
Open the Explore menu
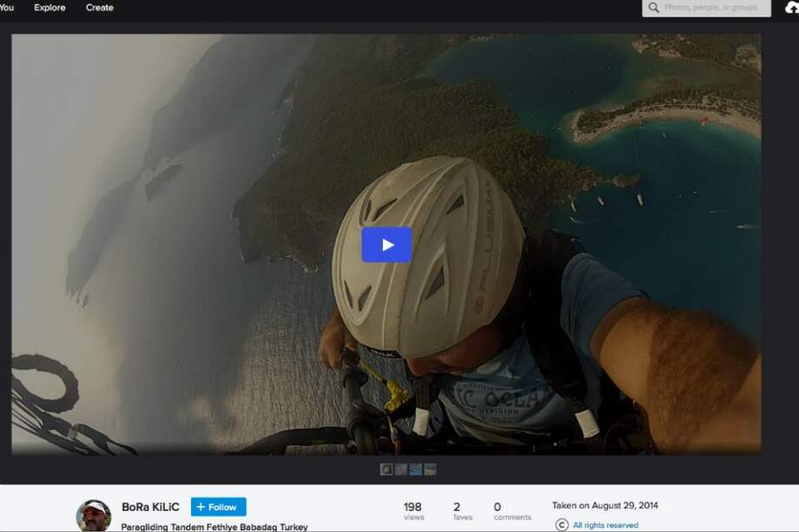pyautogui.click(x=50, y=8)
